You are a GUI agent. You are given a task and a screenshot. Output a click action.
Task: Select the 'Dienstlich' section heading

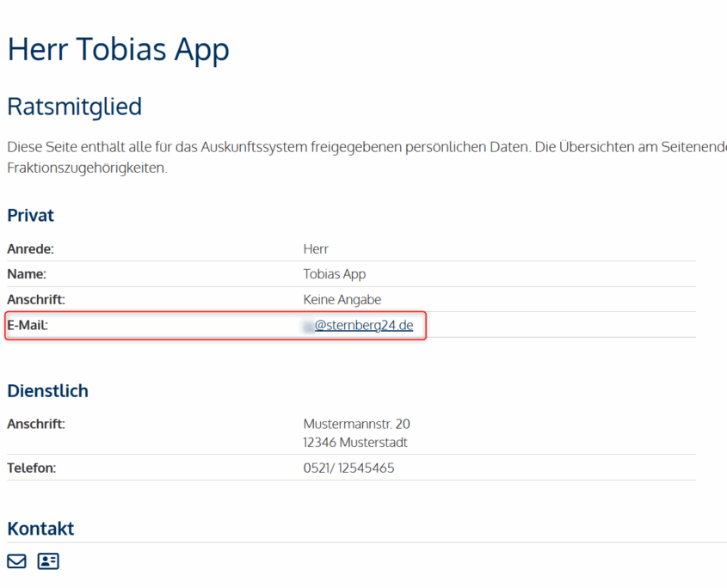pyautogui.click(x=47, y=390)
